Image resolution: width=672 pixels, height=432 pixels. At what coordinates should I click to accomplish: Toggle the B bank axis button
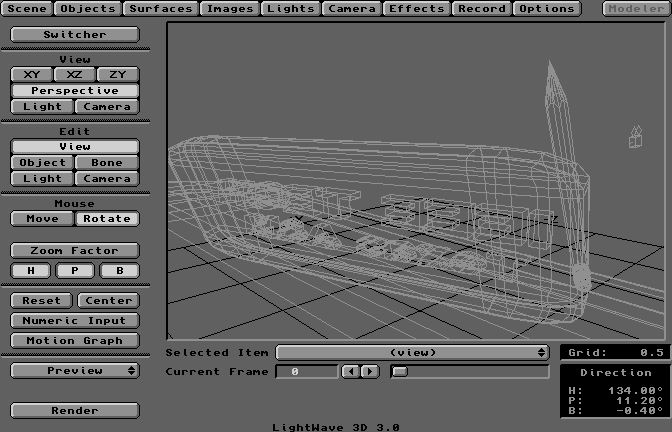[x=119, y=271]
